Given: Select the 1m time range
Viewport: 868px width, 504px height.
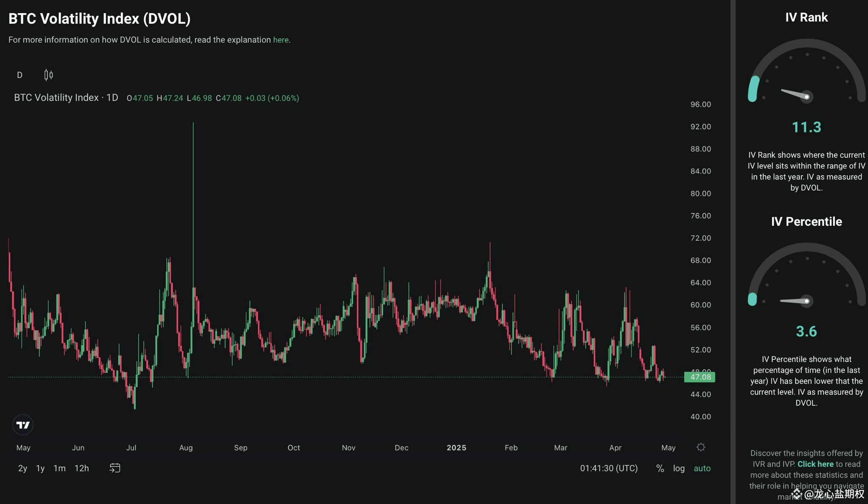Looking at the screenshot, I should click(59, 468).
